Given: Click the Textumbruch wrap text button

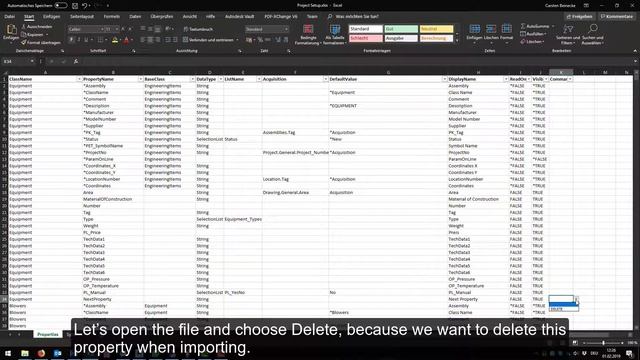Looking at the screenshot, I should pyautogui.click(x=198, y=29).
